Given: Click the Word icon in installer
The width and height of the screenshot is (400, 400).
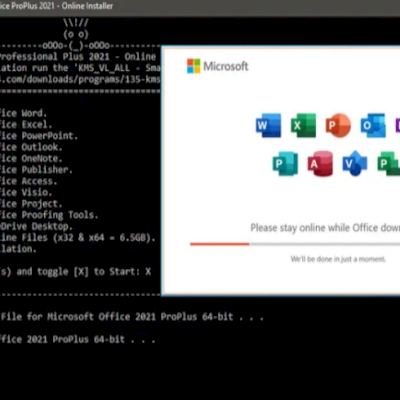Looking at the screenshot, I should coord(269,125).
